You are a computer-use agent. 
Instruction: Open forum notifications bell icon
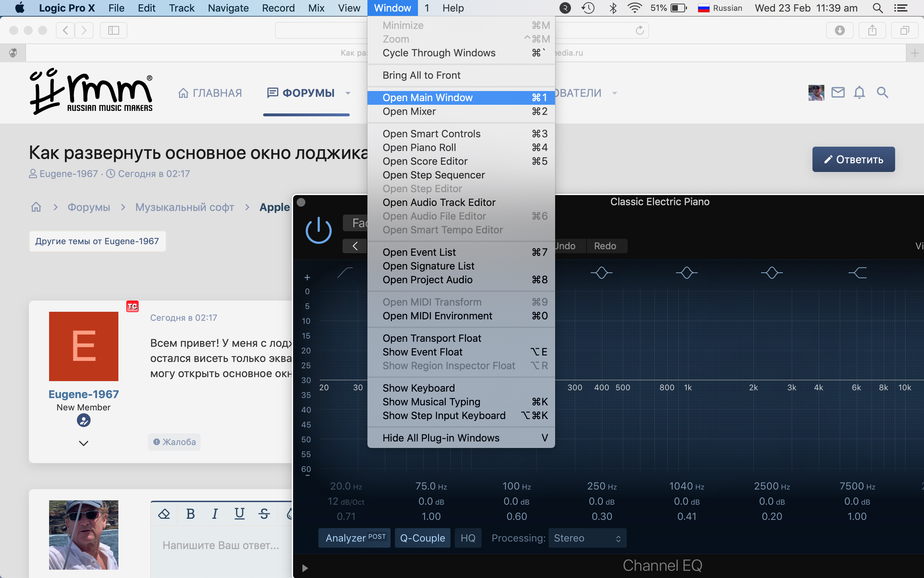(x=859, y=92)
